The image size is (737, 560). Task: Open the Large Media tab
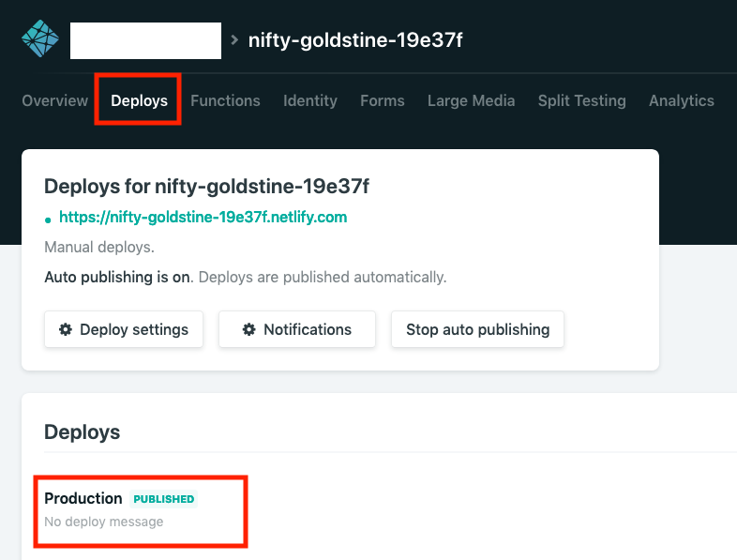471,100
